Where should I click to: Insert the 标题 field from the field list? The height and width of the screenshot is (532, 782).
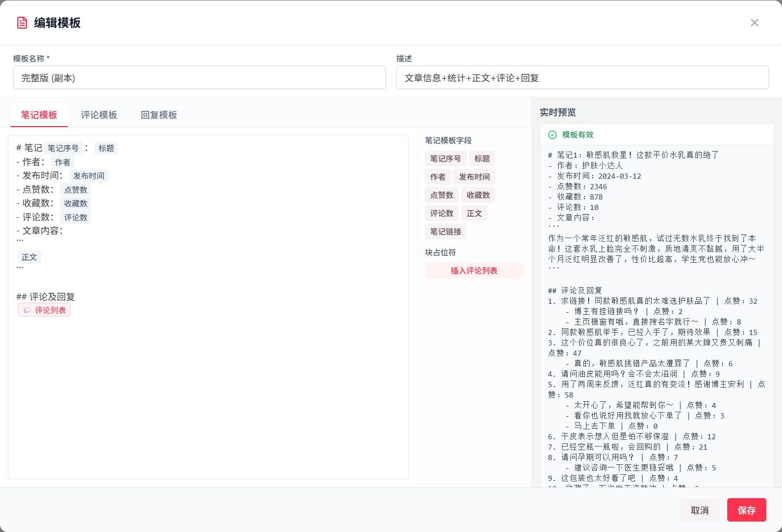coord(482,158)
